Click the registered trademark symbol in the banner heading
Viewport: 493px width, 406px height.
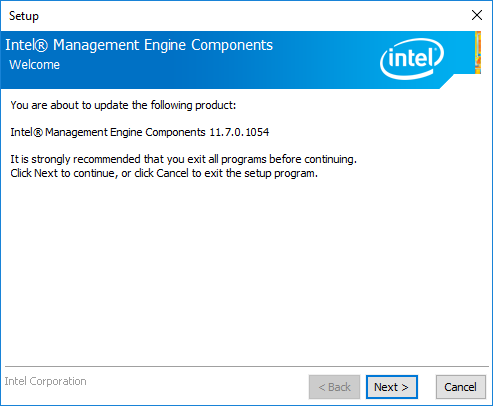point(41,46)
